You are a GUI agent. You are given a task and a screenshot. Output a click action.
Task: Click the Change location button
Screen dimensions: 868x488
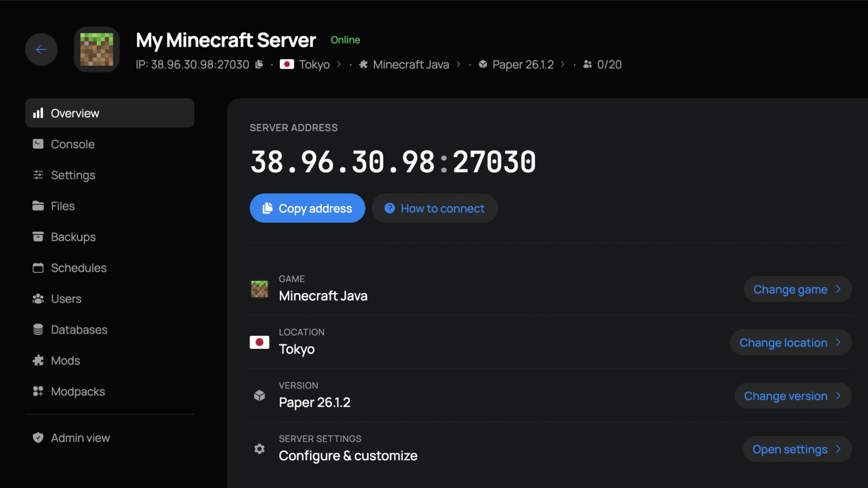pyautogui.click(x=791, y=342)
